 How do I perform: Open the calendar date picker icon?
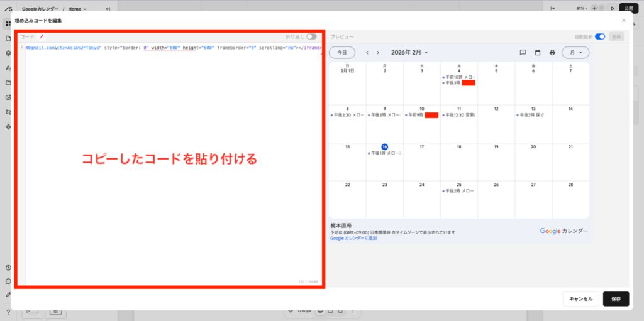tap(538, 52)
